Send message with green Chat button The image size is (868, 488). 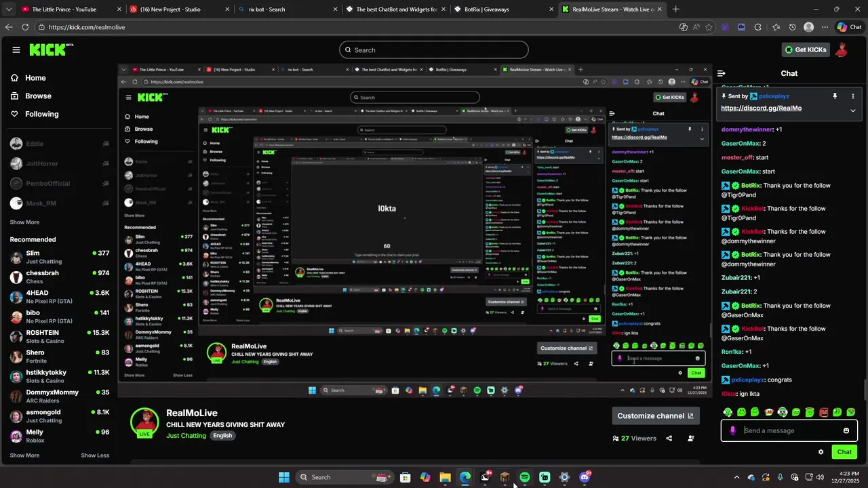point(844,452)
